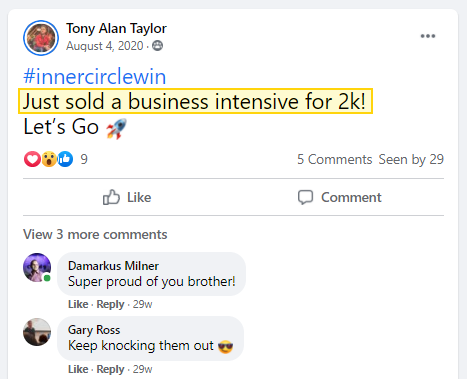The height and width of the screenshot is (379, 467).
Task: Click the Comment button on the post
Action: click(339, 197)
